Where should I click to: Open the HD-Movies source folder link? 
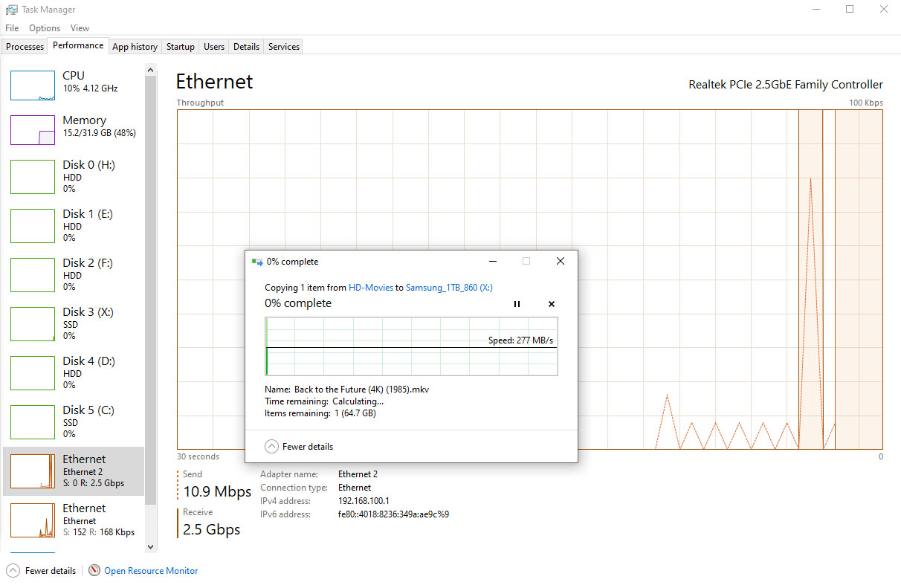click(370, 288)
